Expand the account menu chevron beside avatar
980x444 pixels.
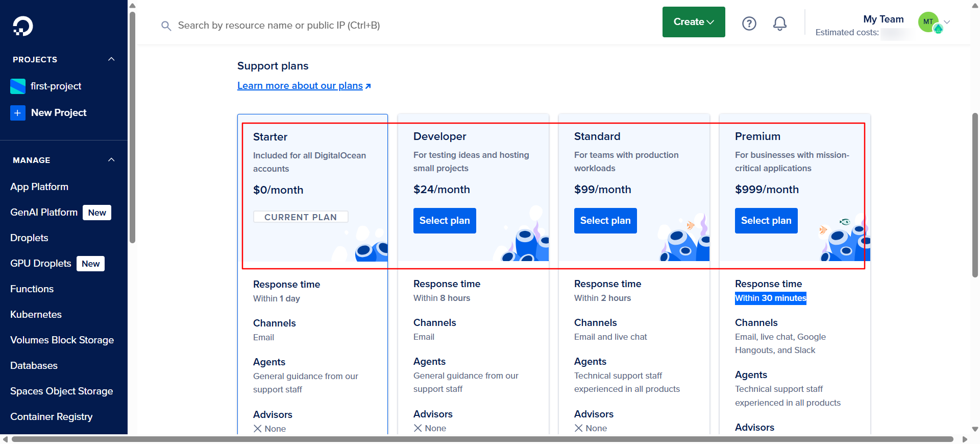tap(947, 22)
